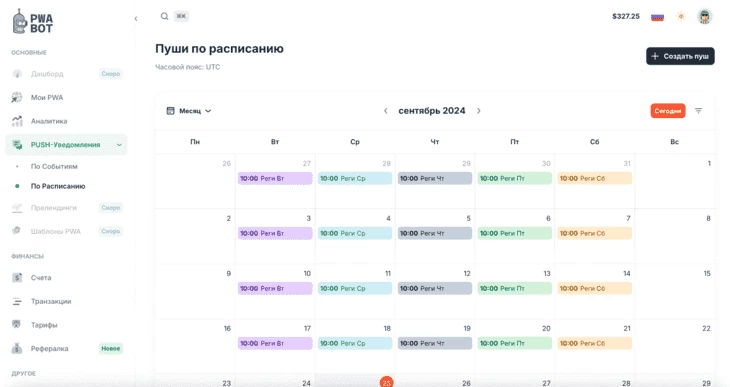Click the search magnifier icon

pos(164,16)
